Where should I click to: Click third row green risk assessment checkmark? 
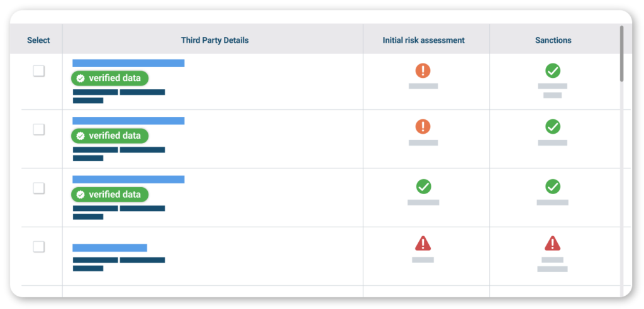423,187
